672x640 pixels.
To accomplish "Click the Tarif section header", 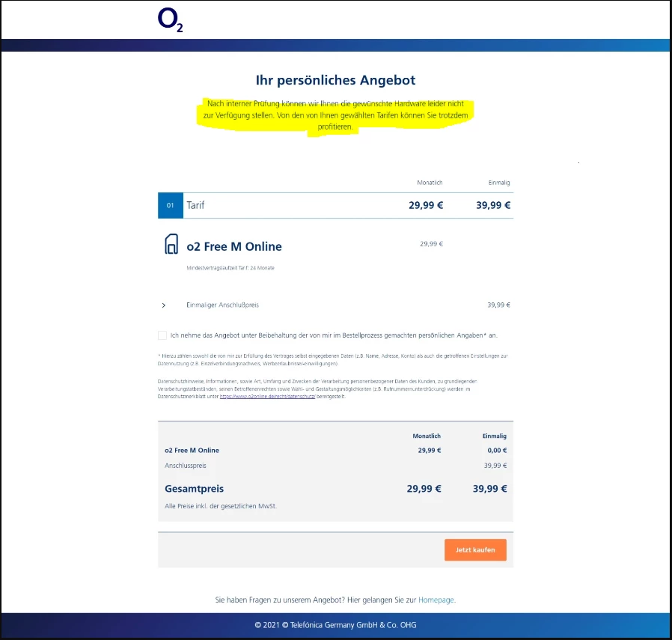I will [x=196, y=205].
